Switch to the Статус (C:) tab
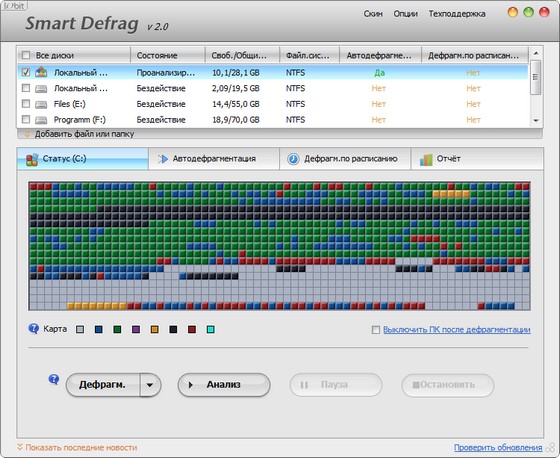Screen dimensions: 560x458 (x=82, y=159)
